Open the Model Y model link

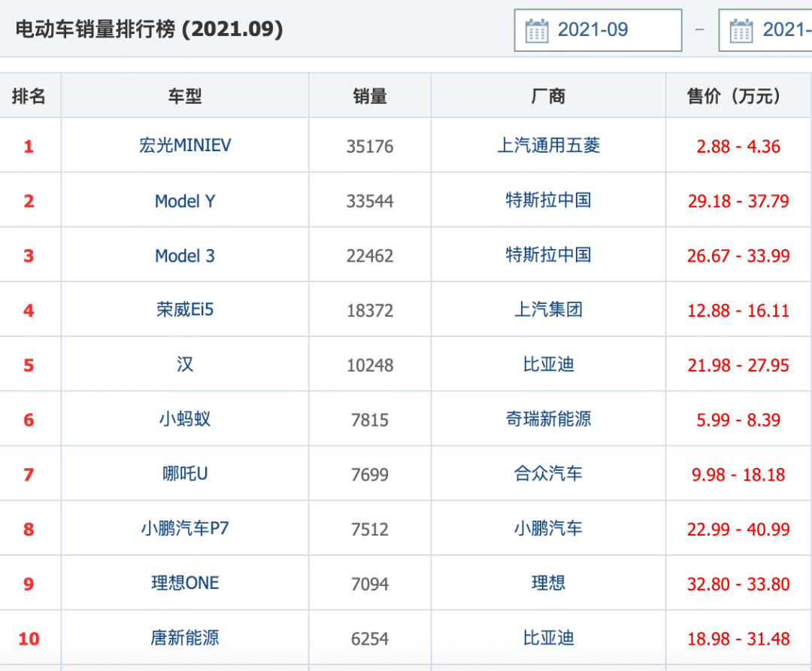(185, 201)
